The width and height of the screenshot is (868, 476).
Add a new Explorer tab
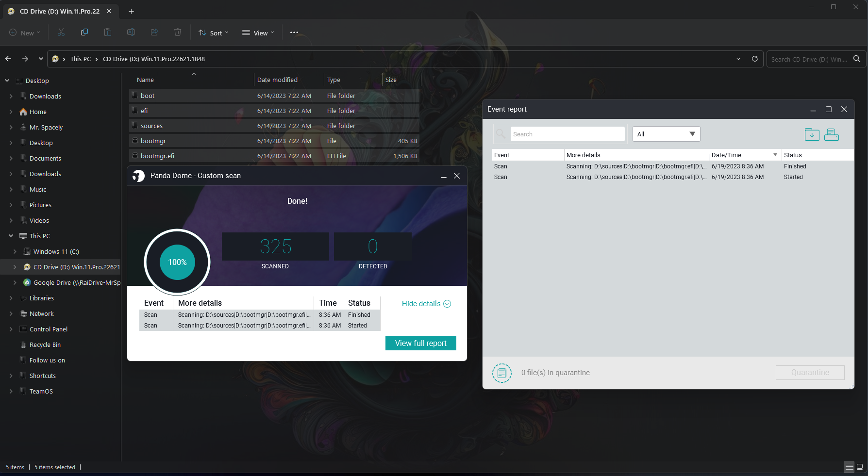131,11
